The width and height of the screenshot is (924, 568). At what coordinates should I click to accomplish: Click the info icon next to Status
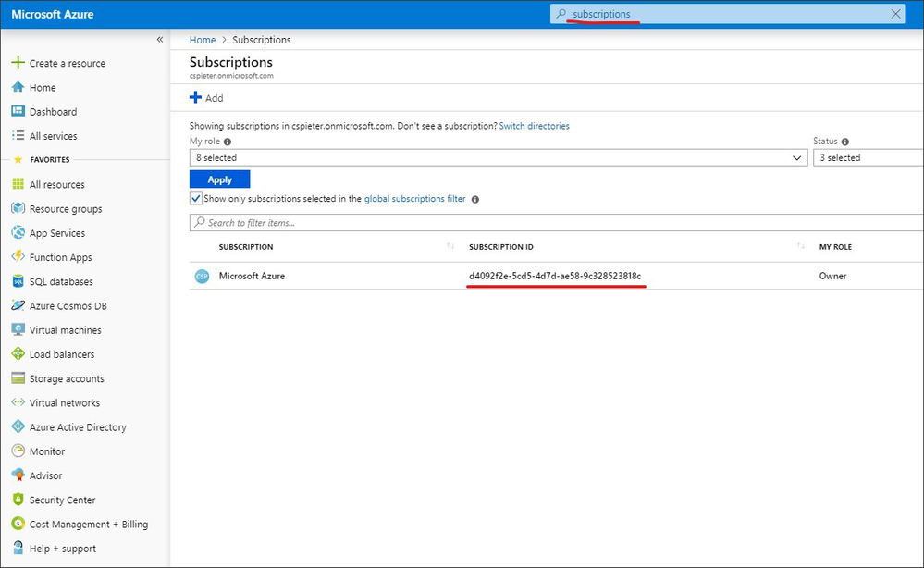(x=845, y=142)
